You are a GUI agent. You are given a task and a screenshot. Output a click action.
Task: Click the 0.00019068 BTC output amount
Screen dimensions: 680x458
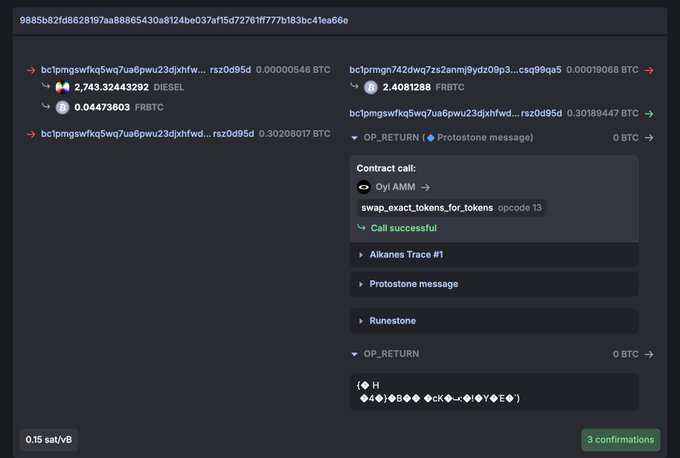tap(602, 70)
